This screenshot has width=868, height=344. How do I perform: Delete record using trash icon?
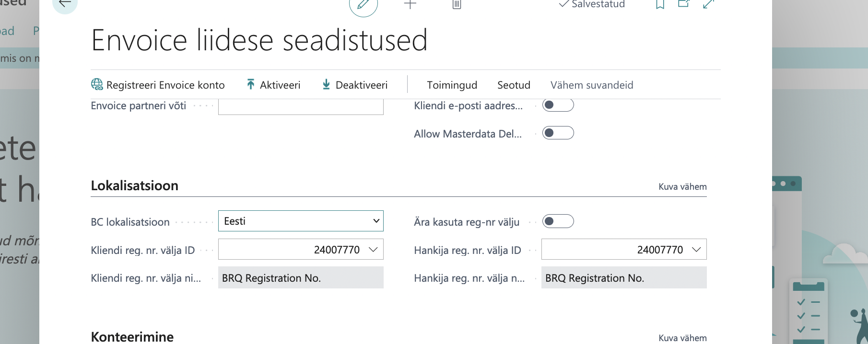tap(457, 4)
